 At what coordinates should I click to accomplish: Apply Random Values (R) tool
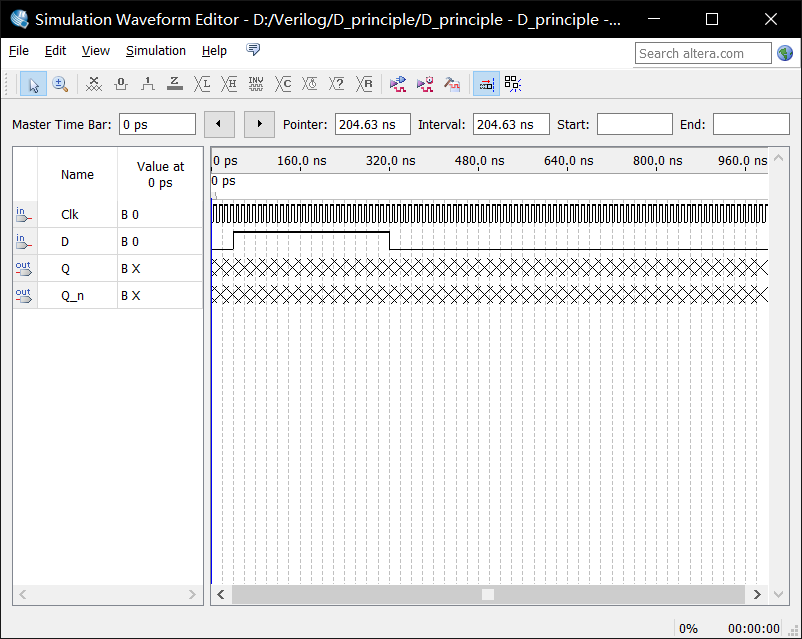(364, 84)
